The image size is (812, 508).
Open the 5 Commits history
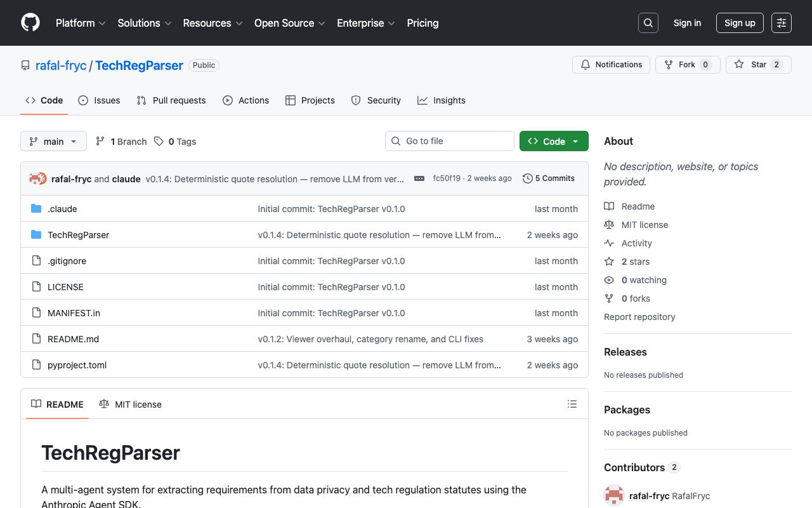tap(549, 178)
